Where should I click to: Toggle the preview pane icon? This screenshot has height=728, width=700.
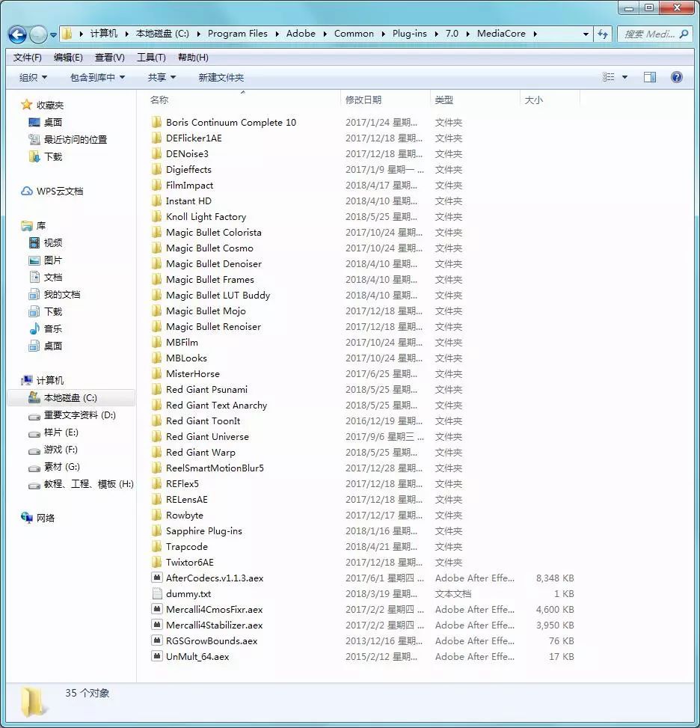650,77
